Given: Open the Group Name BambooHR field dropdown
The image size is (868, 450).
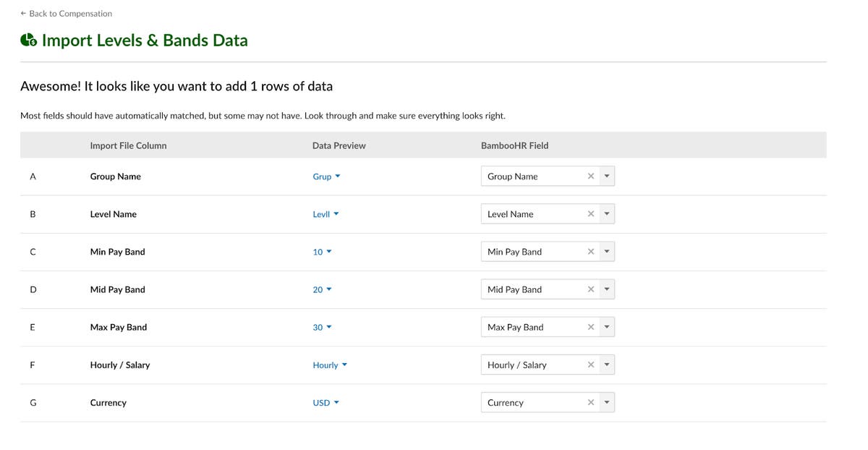Looking at the screenshot, I should pyautogui.click(x=607, y=176).
